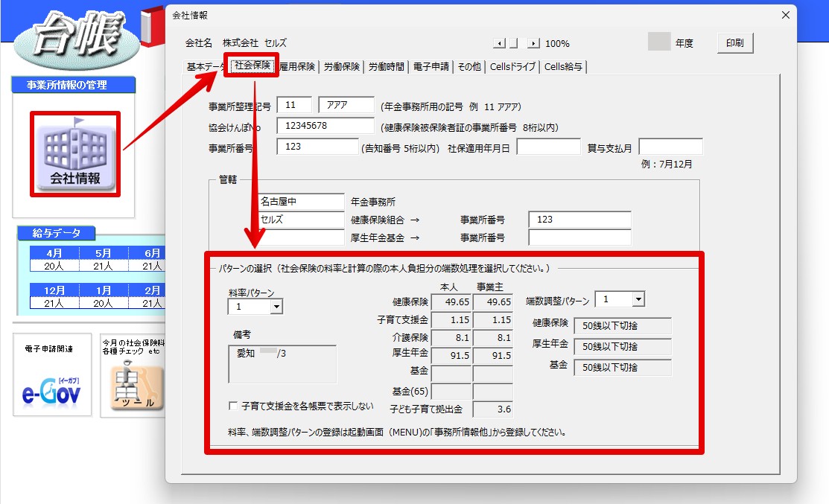Screen dimensions: 829x504
Task: Click the 賞与支払月 input field
Action: (670, 147)
